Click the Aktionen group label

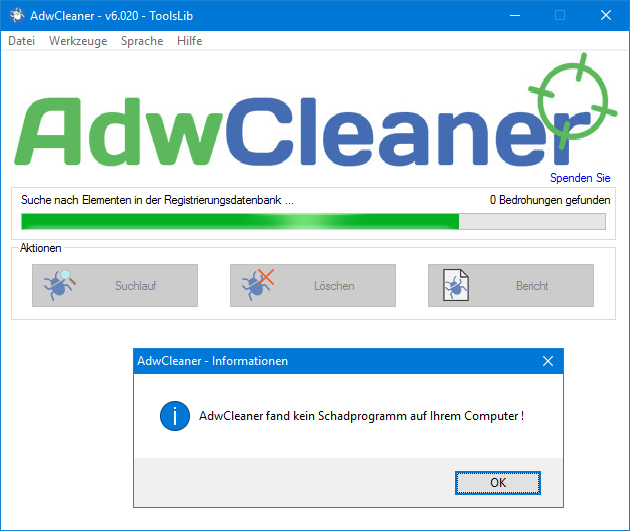click(x=41, y=248)
